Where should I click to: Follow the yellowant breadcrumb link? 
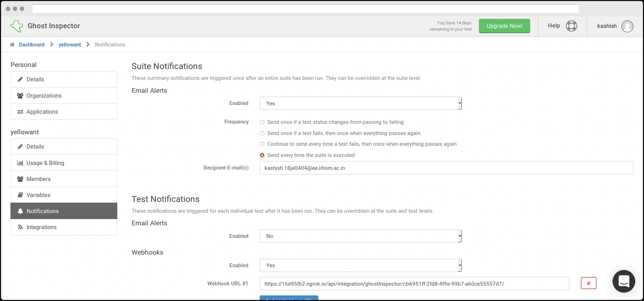(x=69, y=44)
